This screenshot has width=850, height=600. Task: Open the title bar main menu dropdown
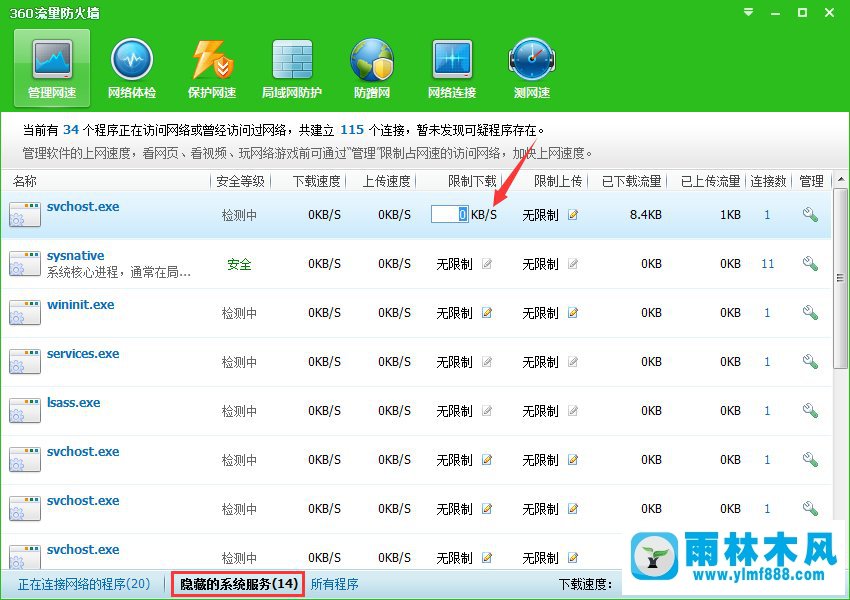click(749, 12)
